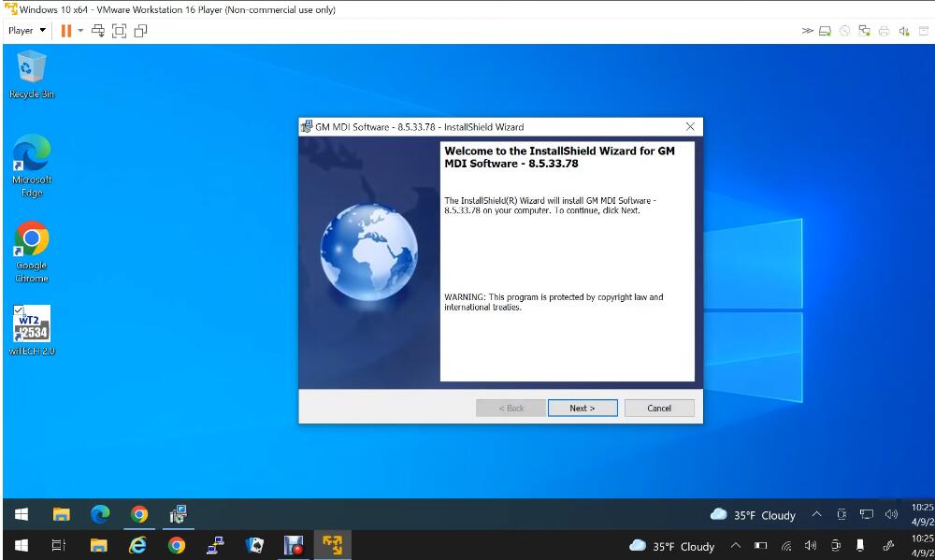The width and height of the screenshot is (935, 560).
Task: Open the two-computers network icon on the host taskbar
Action: 215,545
